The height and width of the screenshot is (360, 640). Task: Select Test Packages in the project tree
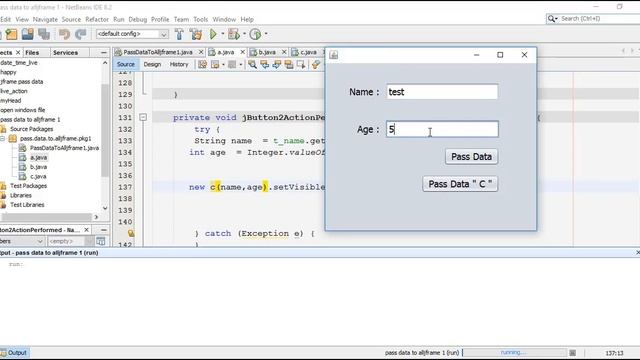pos(28,186)
